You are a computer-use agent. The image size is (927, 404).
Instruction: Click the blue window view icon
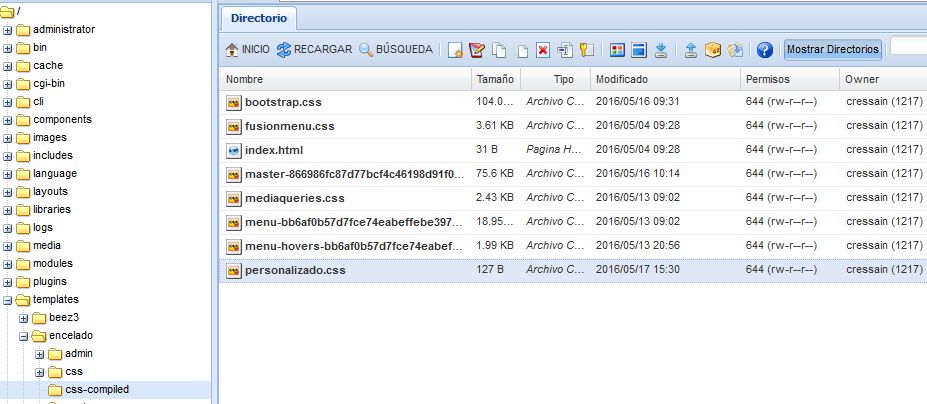tap(638, 50)
